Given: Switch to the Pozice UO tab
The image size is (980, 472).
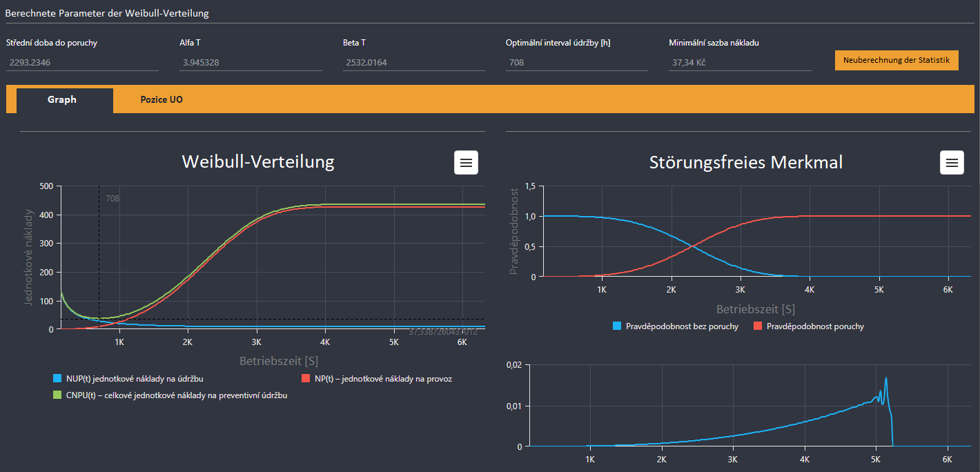Looking at the screenshot, I should (x=161, y=99).
